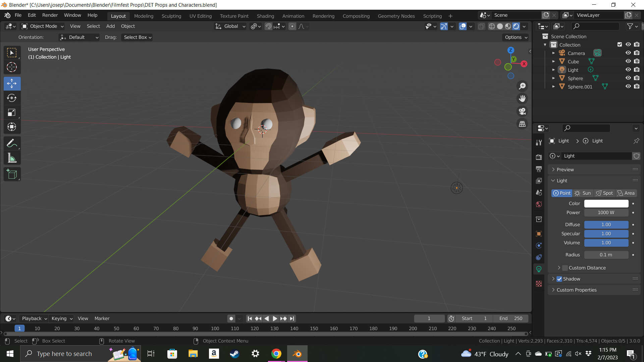This screenshot has height=362, width=644.
Task: Select the Rotate tool in the toolbar
Action: [x=12, y=98]
